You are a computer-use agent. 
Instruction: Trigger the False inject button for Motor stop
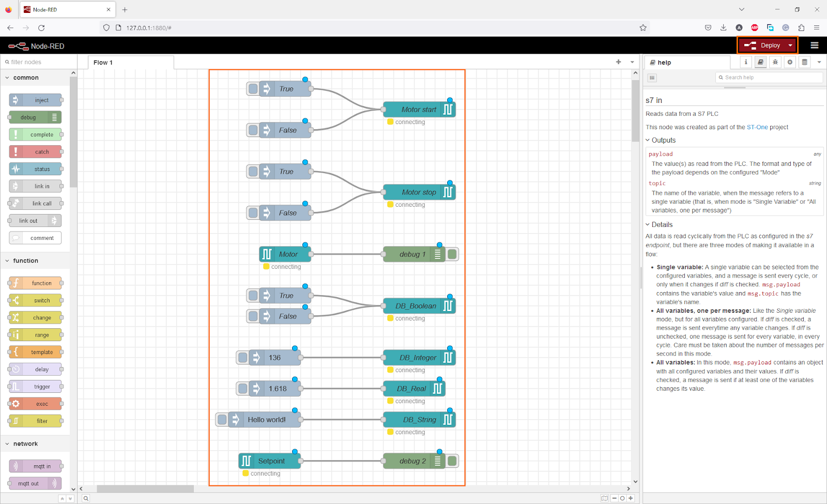pos(253,213)
